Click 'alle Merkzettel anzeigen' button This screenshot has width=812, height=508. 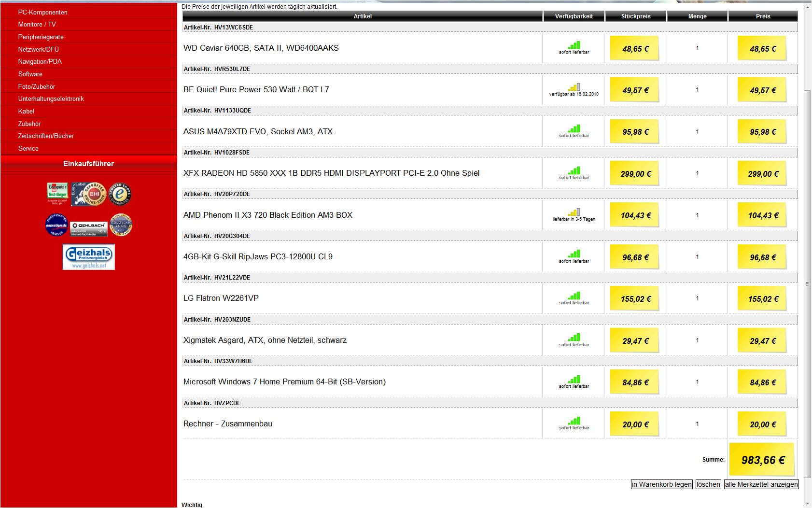coord(761,484)
